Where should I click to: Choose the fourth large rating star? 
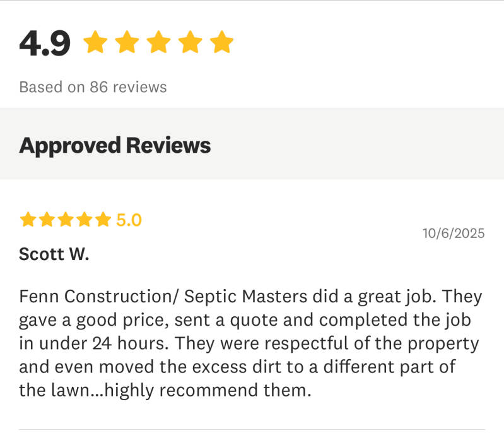pos(190,43)
